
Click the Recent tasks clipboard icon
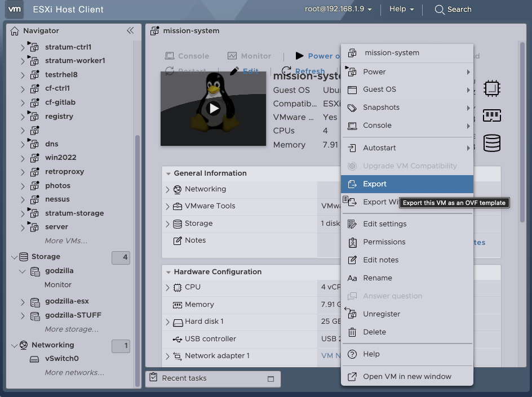pos(153,377)
